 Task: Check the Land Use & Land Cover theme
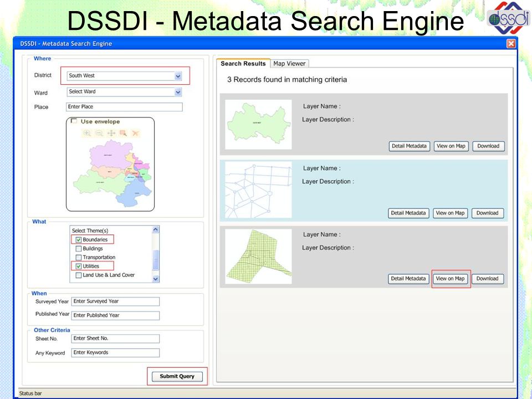point(79,275)
